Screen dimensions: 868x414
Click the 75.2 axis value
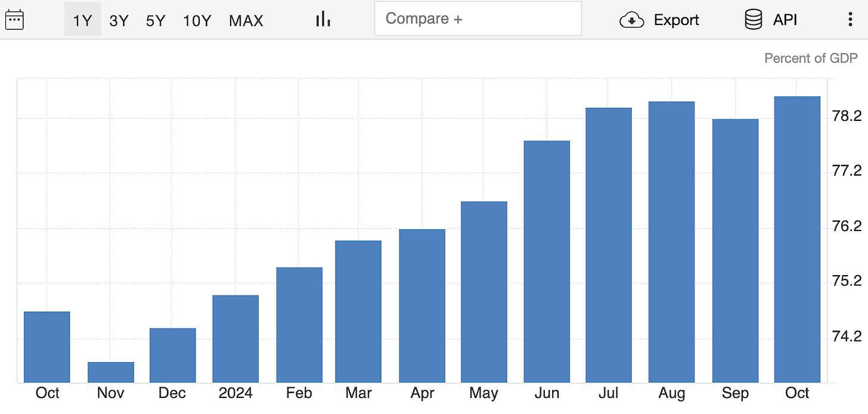pyautogui.click(x=847, y=281)
